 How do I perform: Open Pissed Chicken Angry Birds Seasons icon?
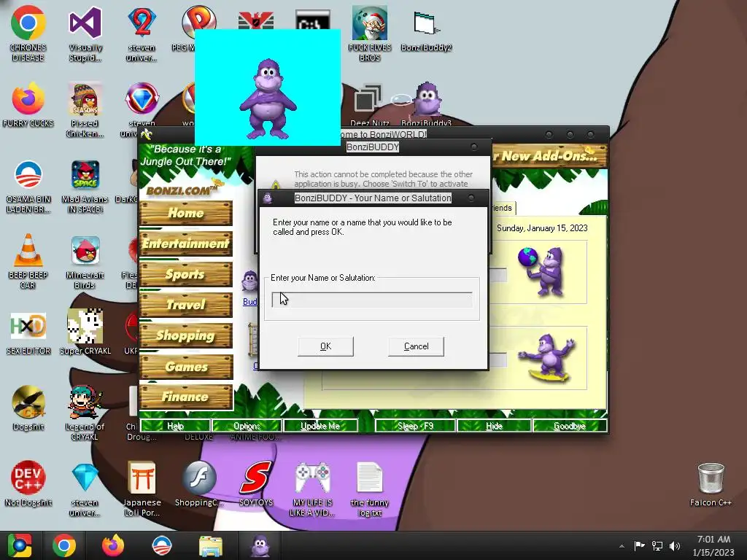85,110
